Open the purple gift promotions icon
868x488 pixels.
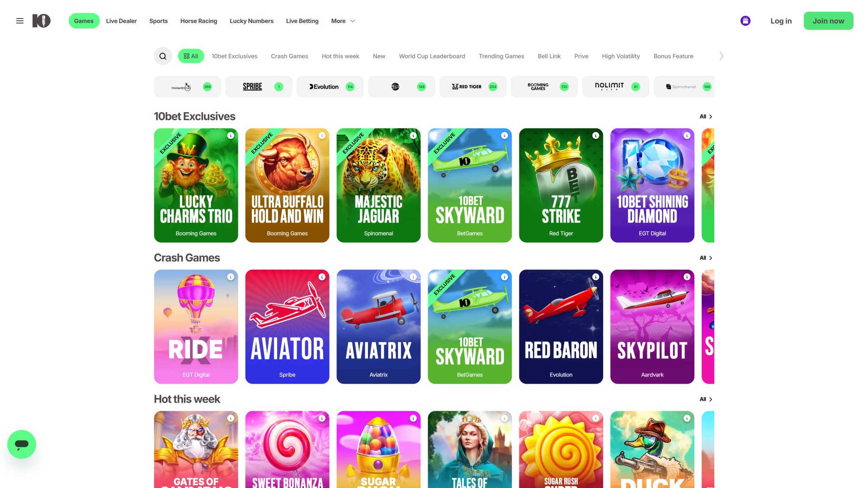(745, 21)
